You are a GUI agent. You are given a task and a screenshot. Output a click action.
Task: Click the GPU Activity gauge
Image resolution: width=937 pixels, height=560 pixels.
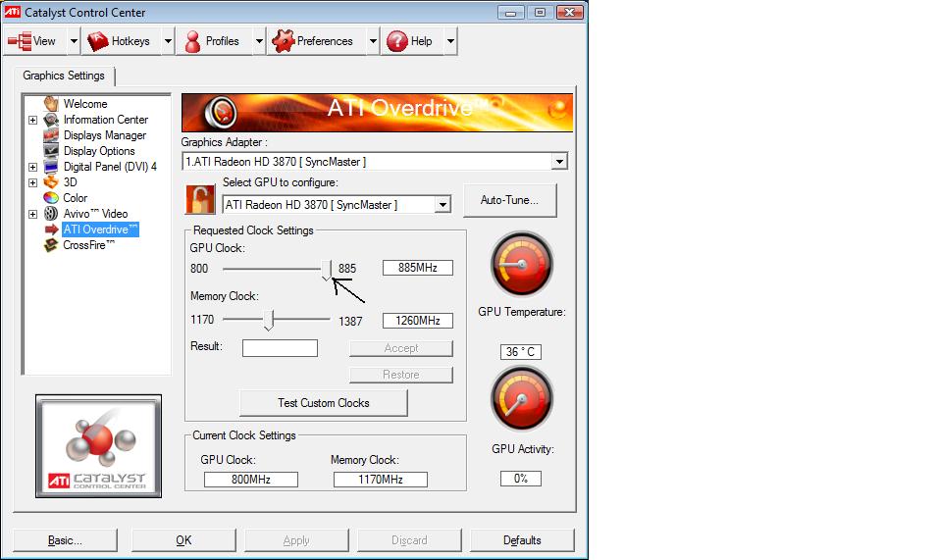tap(522, 398)
